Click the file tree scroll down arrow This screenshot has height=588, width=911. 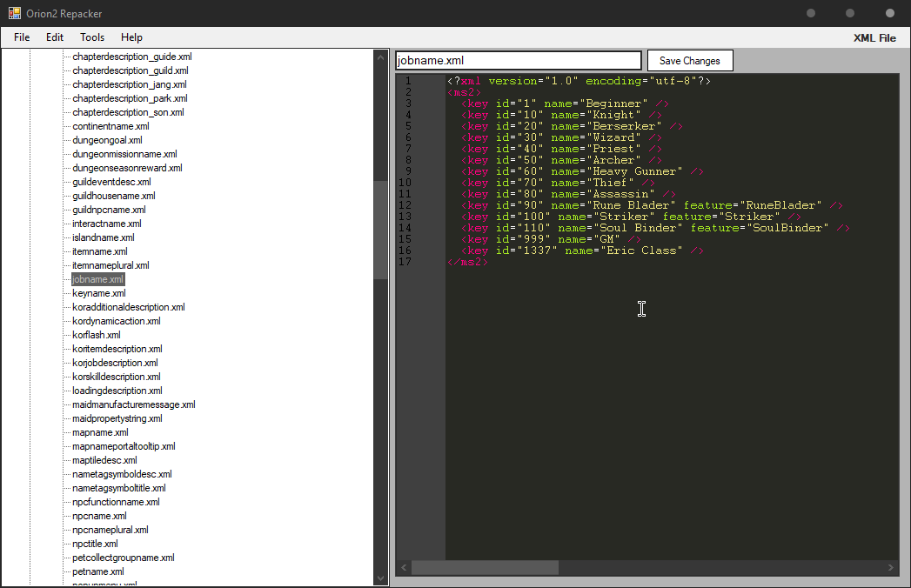click(380, 578)
